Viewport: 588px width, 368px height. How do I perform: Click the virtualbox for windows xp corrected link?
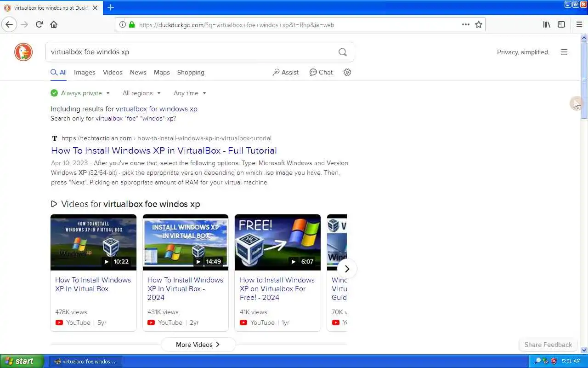pyautogui.click(x=157, y=109)
